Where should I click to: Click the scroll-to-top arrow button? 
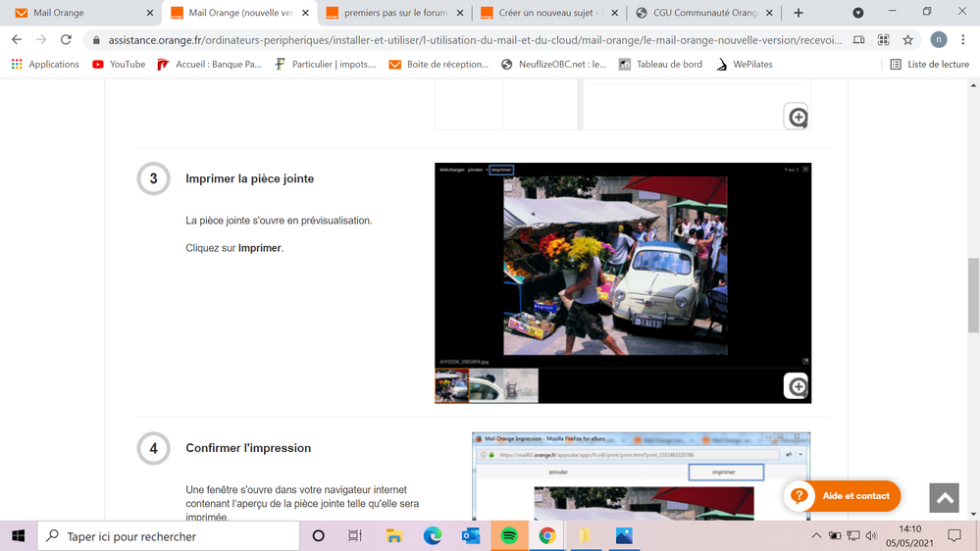tap(944, 497)
